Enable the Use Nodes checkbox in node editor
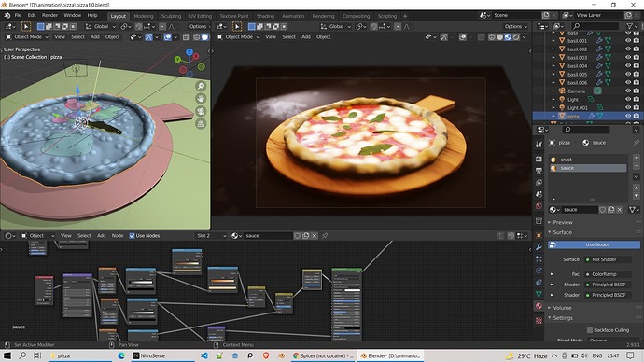The height and width of the screenshot is (362, 644). pyautogui.click(x=132, y=236)
